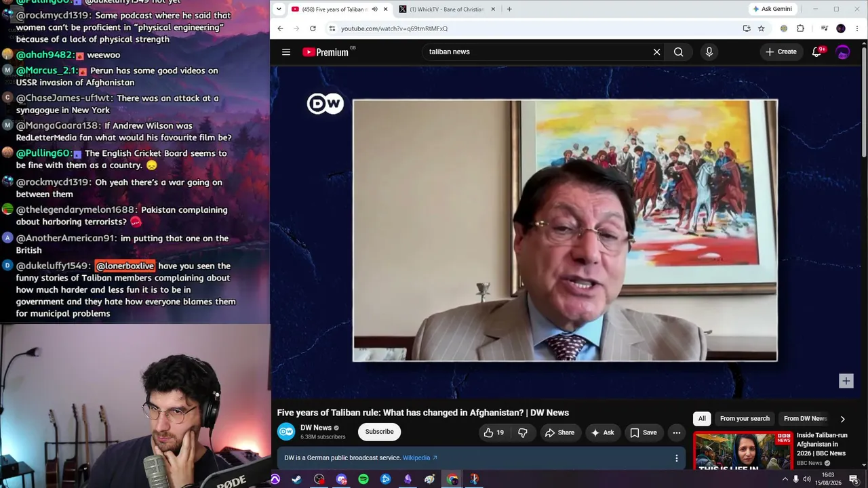Start voice search with microphone icon
The width and height of the screenshot is (868, 488).
click(x=709, y=52)
